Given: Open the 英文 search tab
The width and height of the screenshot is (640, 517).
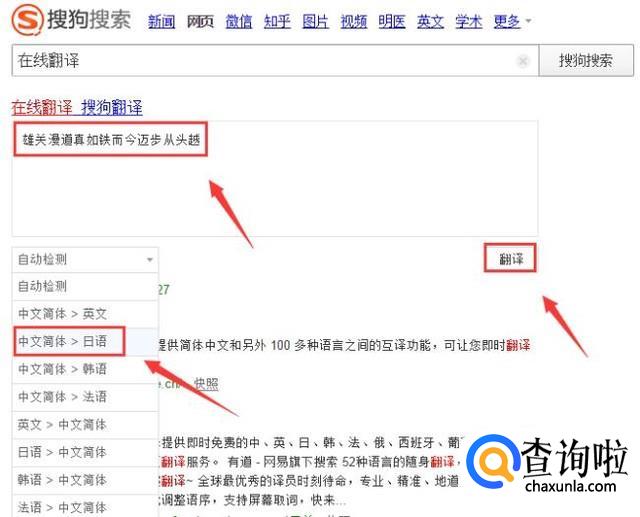Looking at the screenshot, I should click(x=430, y=22).
